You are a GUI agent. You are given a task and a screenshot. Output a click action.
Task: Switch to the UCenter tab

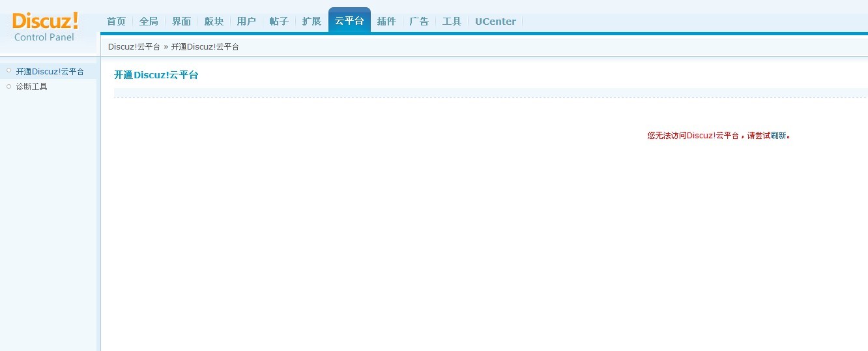pos(495,21)
